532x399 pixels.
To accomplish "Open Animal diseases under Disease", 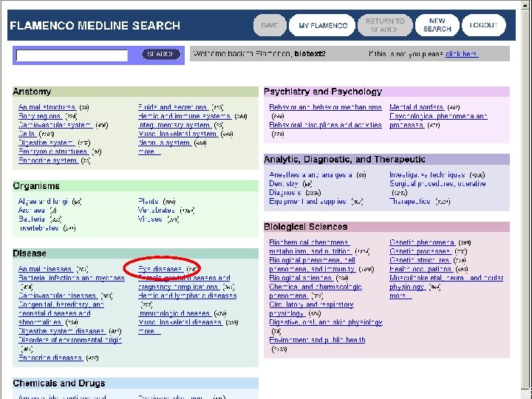I will point(46,269).
